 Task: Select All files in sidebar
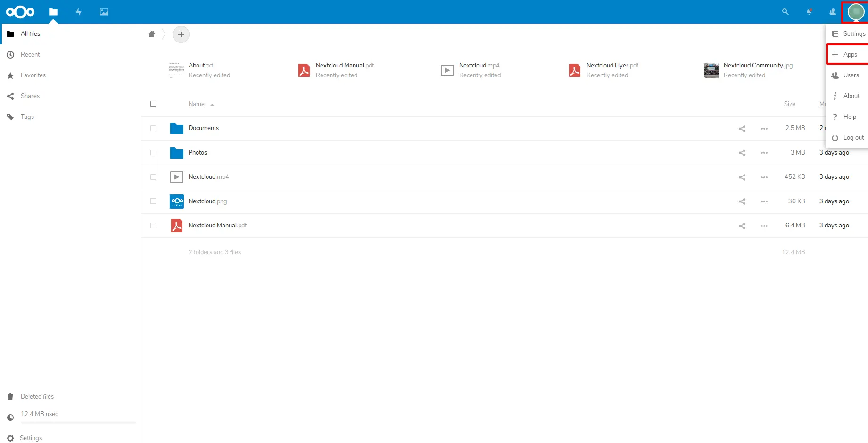pos(71,34)
